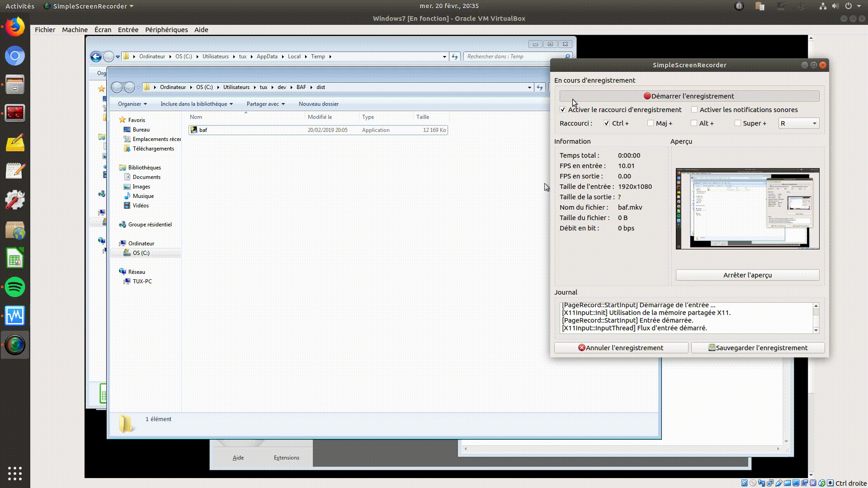The height and width of the screenshot is (488, 868).
Task: Click the recording preview thumbnail
Action: click(x=747, y=209)
